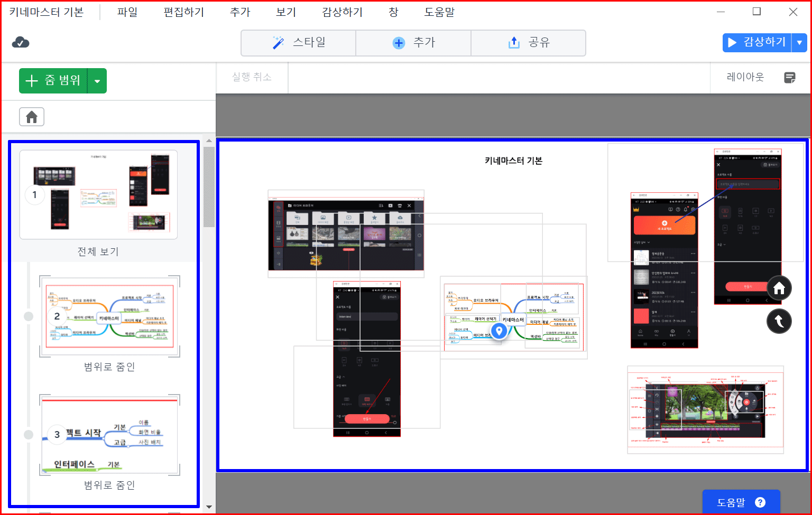Click the canvas home round button
This screenshot has width=812, height=515.
(779, 288)
